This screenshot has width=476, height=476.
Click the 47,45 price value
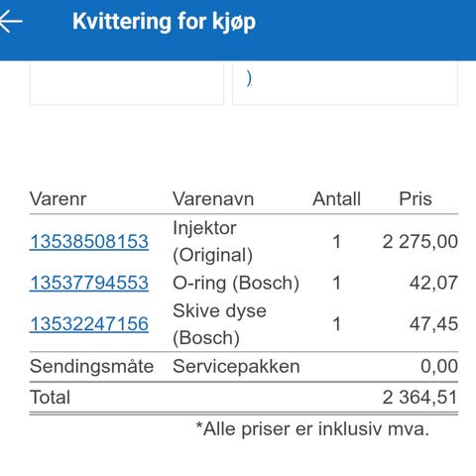pyautogui.click(x=433, y=324)
